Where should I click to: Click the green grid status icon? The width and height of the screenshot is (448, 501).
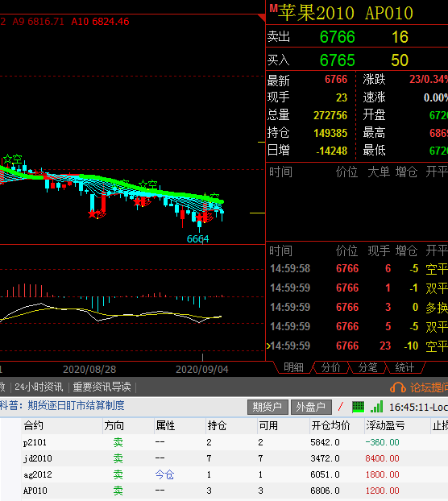tap(358, 407)
